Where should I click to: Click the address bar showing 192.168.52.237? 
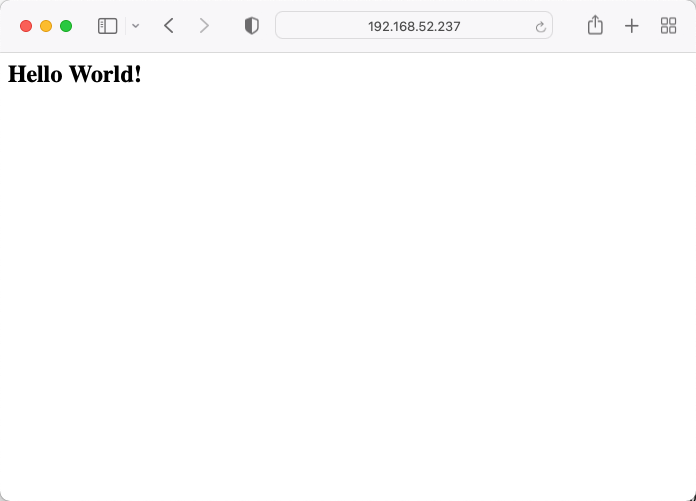tap(414, 25)
